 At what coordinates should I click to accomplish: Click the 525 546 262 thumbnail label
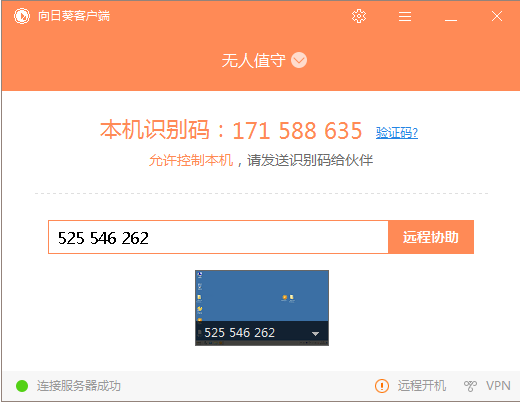(239, 333)
